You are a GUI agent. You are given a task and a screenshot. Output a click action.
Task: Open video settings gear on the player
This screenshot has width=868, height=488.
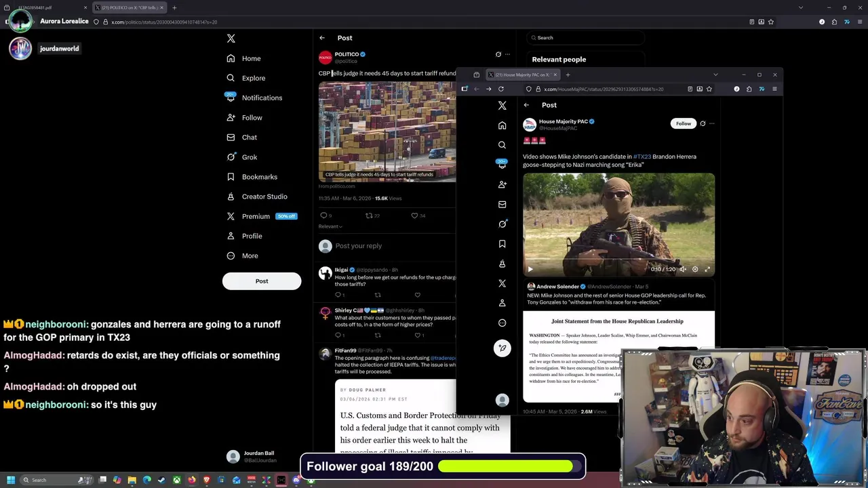coord(695,269)
